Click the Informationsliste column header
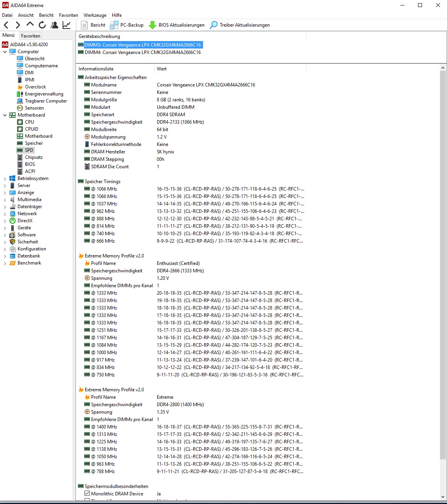This screenshot has height=504, width=447. click(x=115, y=69)
